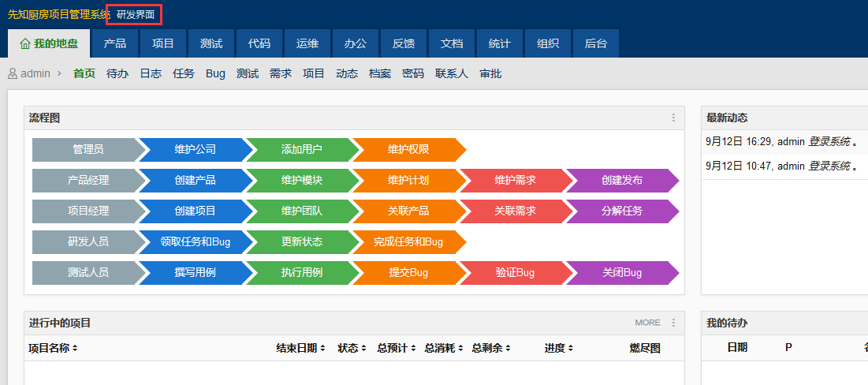Open the 流程图 panel options menu icon
868x385 pixels.
pyautogui.click(x=673, y=118)
